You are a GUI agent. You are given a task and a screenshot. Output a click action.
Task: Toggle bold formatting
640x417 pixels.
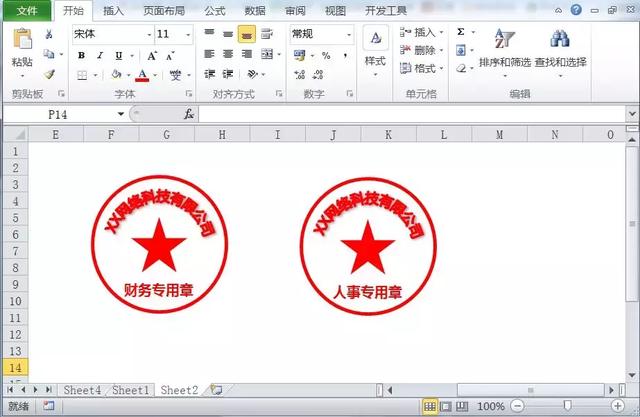coord(82,55)
